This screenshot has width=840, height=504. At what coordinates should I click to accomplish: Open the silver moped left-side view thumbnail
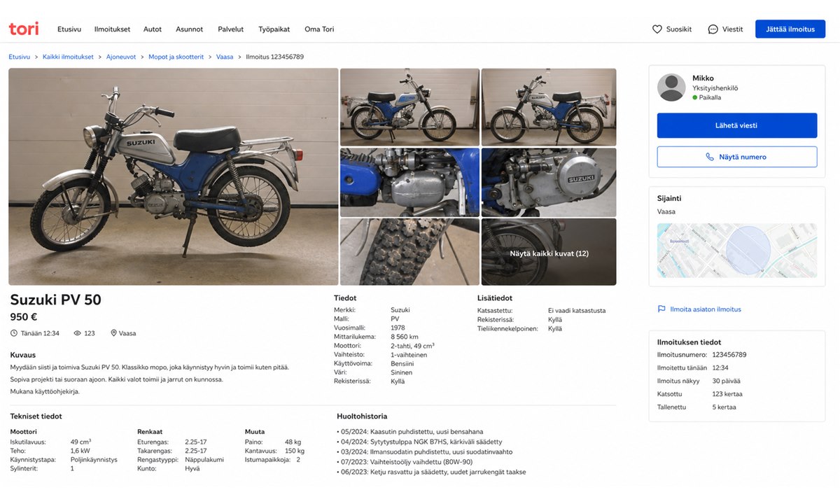(549, 106)
